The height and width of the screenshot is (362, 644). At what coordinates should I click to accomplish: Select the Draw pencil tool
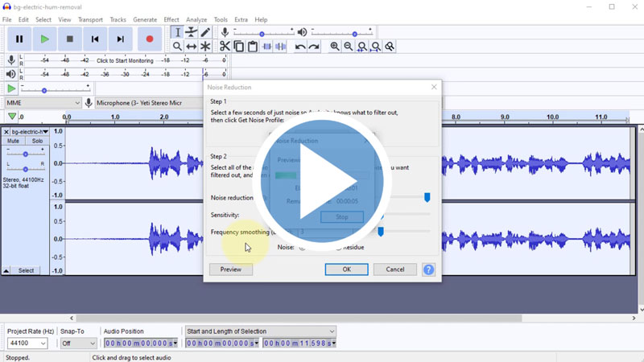(x=205, y=32)
